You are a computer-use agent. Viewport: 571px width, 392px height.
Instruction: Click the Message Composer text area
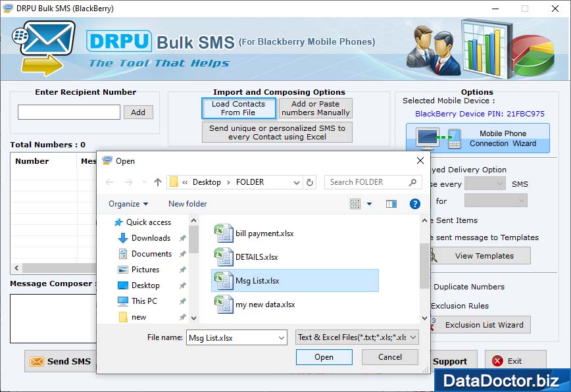(53, 318)
